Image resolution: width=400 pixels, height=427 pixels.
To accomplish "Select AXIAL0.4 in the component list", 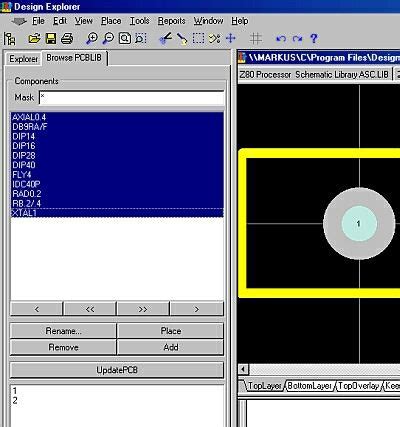I will pos(117,117).
